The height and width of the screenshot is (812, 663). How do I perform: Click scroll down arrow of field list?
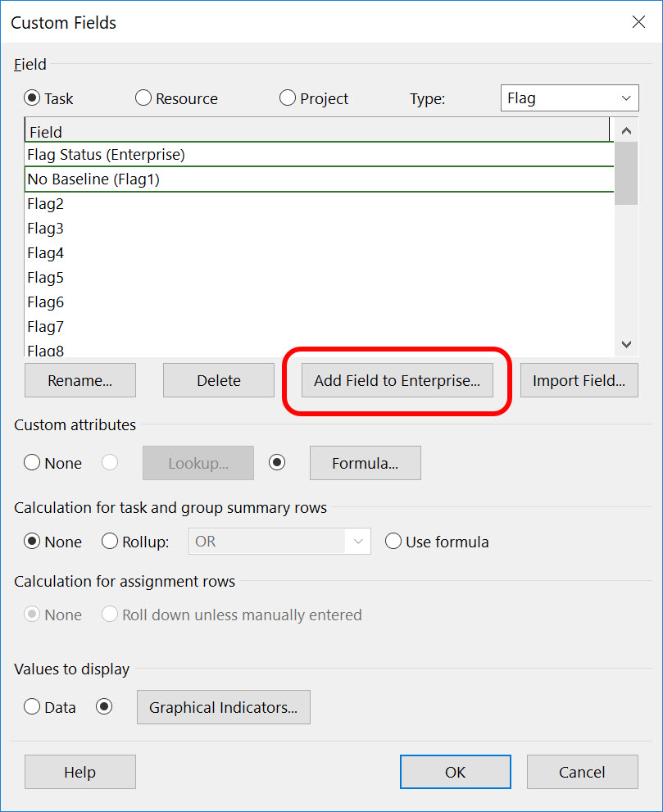626,344
